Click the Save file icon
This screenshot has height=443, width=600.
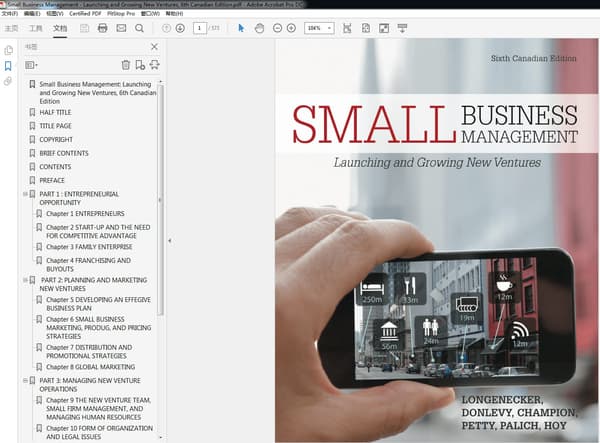[x=84, y=28]
